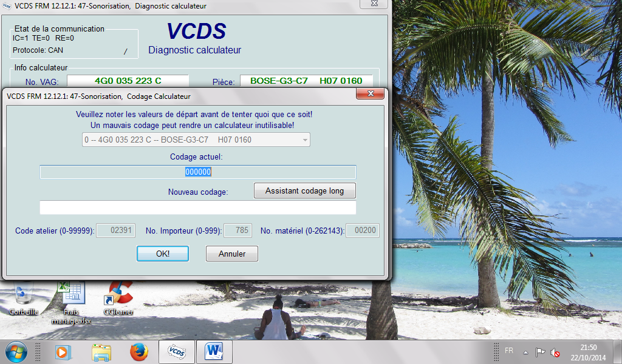Click the Pièce value BOSE-G3-C7
The image size is (622, 364).
pyautogui.click(x=306, y=81)
